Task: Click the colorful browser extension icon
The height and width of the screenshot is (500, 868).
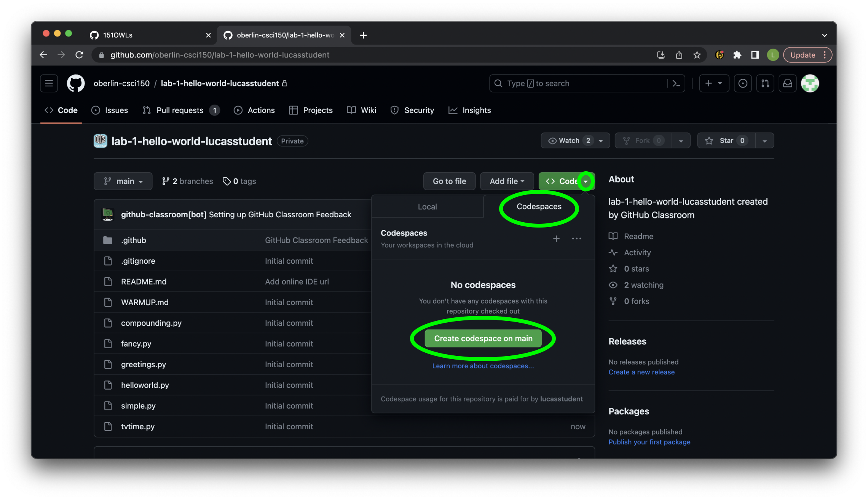Action: (x=720, y=55)
